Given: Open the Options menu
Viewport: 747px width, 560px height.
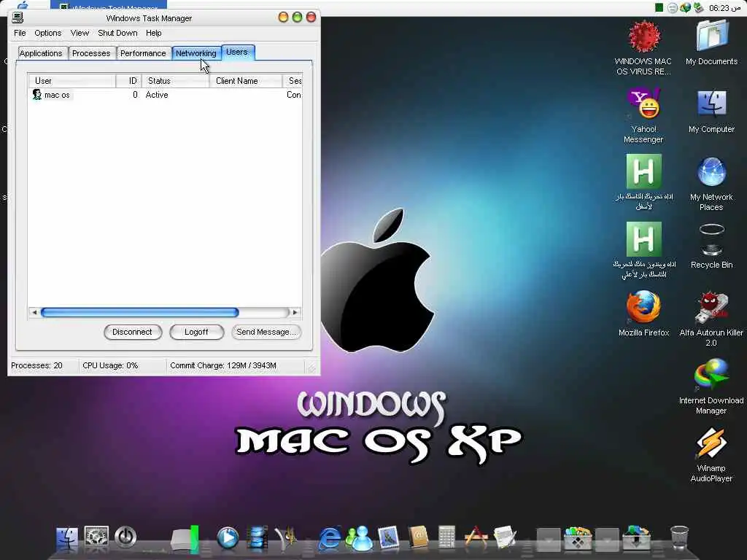Looking at the screenshot, I should click(x=47, y=33).
